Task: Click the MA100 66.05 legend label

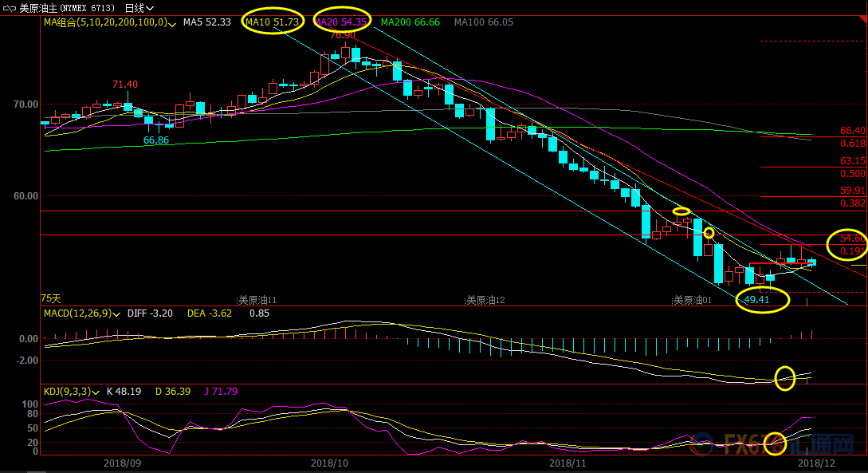Action: point(483,22)
